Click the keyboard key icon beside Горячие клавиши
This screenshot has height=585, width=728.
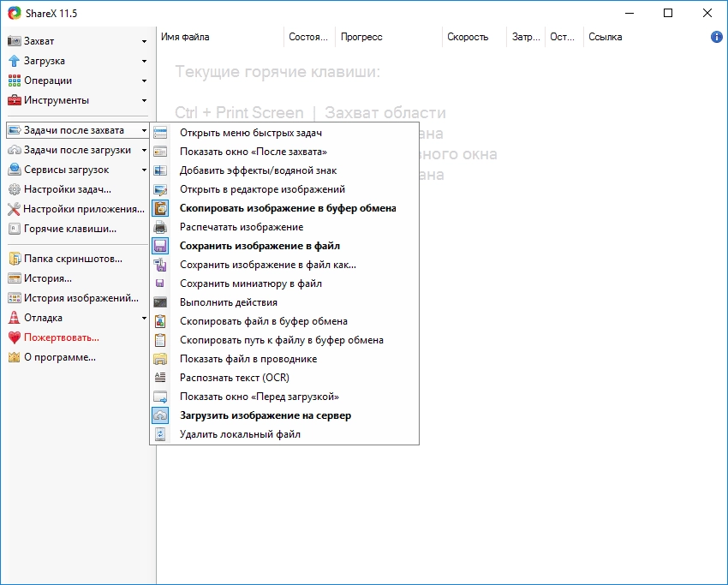click(x=15, y=229)
